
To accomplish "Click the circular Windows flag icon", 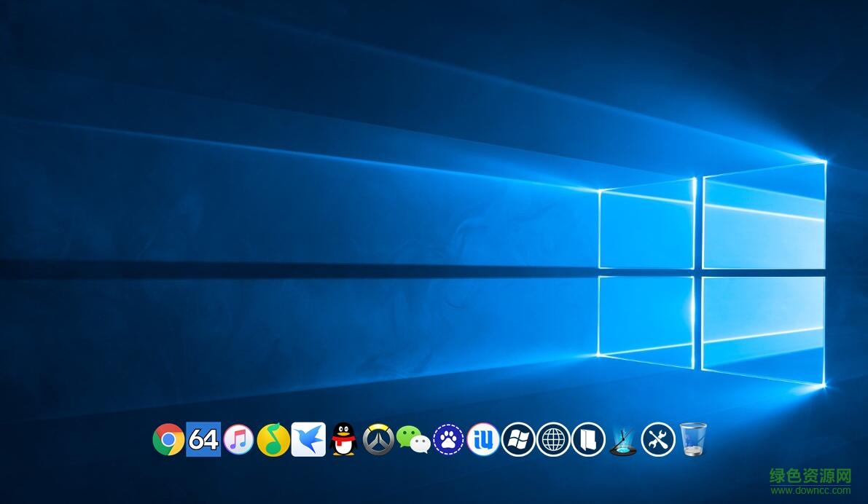I will (518, 440).
